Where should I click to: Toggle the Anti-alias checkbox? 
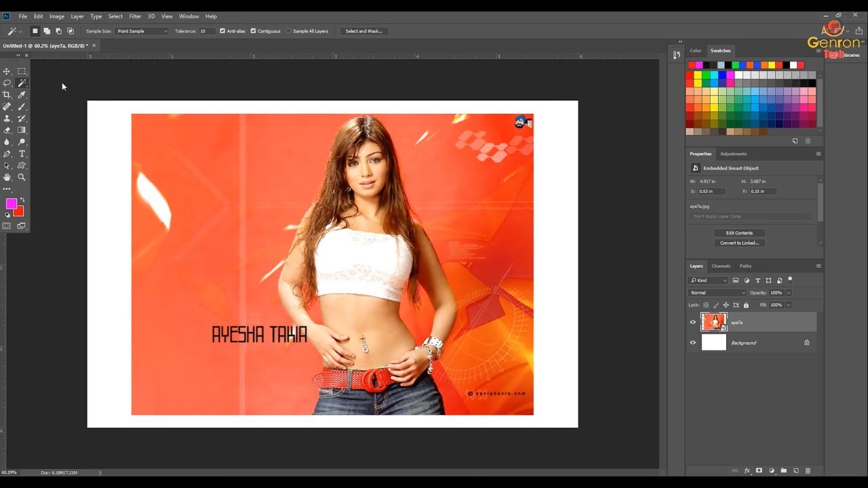[222, 31]
